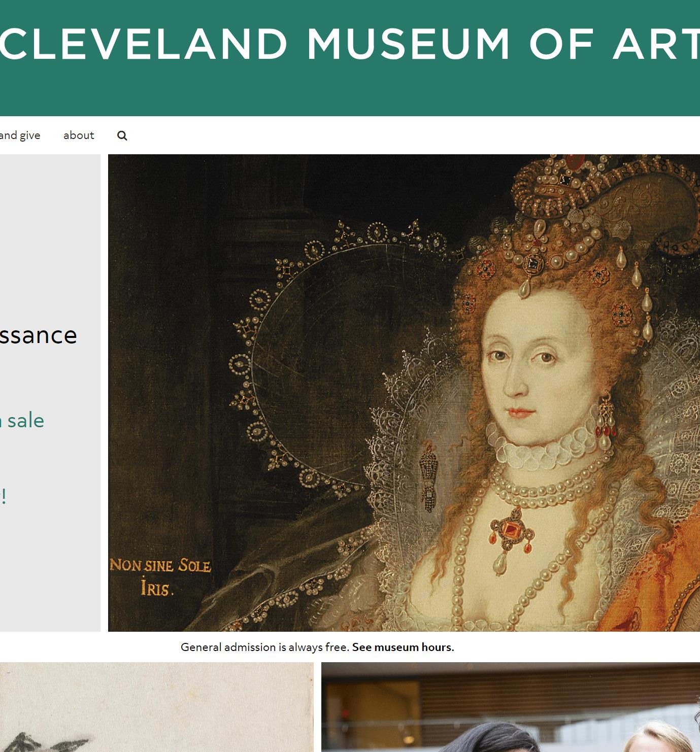This screenshot has height=752, width=700.
Task: Click the green 'sale' link text
Action: pyautogui.click(x=24, y=421)
